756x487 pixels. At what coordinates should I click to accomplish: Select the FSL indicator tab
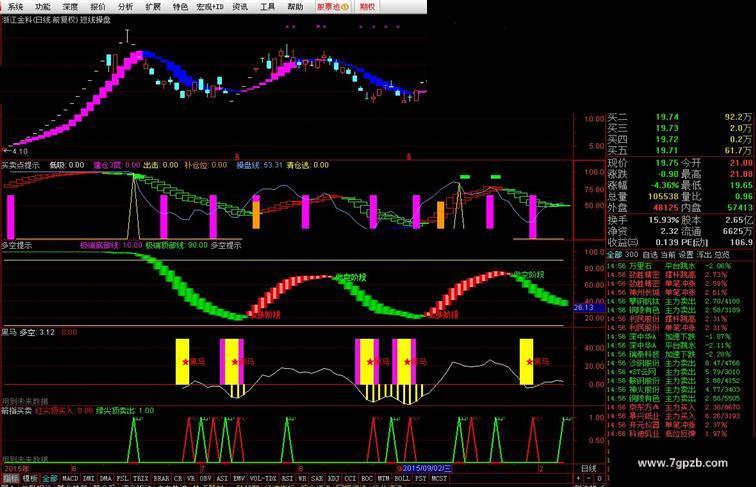coord(122,479)
